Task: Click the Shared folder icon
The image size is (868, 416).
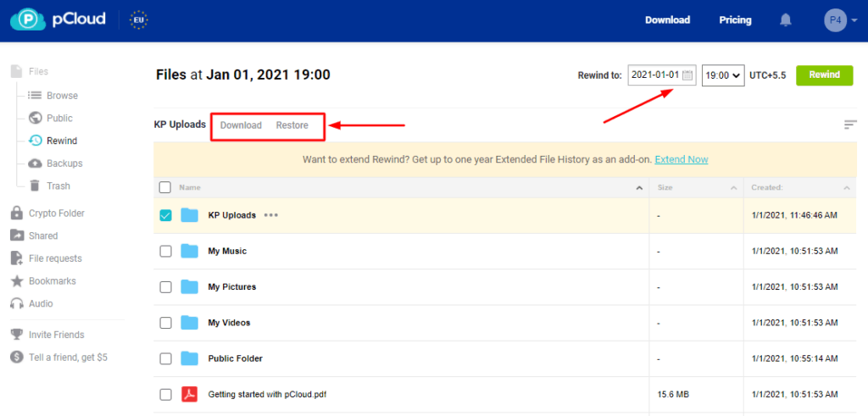Action: pos(17,235)
